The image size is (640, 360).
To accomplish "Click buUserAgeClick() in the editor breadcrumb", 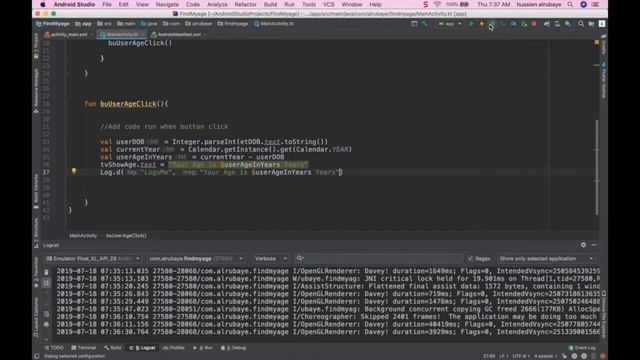I will (127, 236).
